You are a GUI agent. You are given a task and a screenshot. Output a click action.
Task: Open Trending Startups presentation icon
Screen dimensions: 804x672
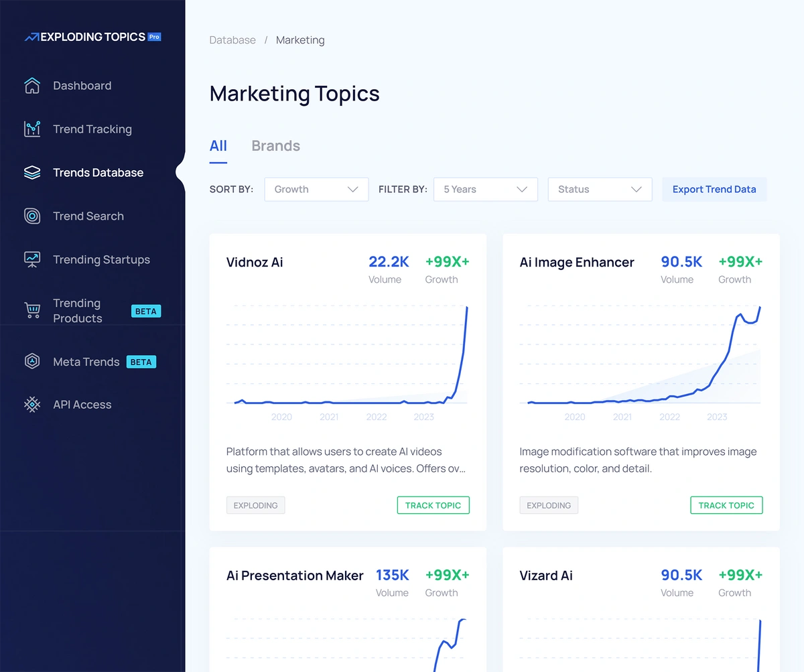[32, 259]
